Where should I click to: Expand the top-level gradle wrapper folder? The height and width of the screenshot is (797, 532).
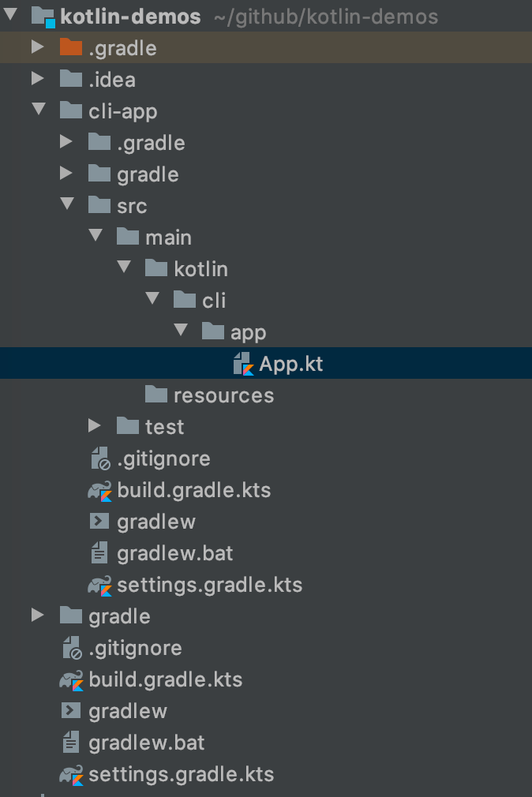point(39,616)
